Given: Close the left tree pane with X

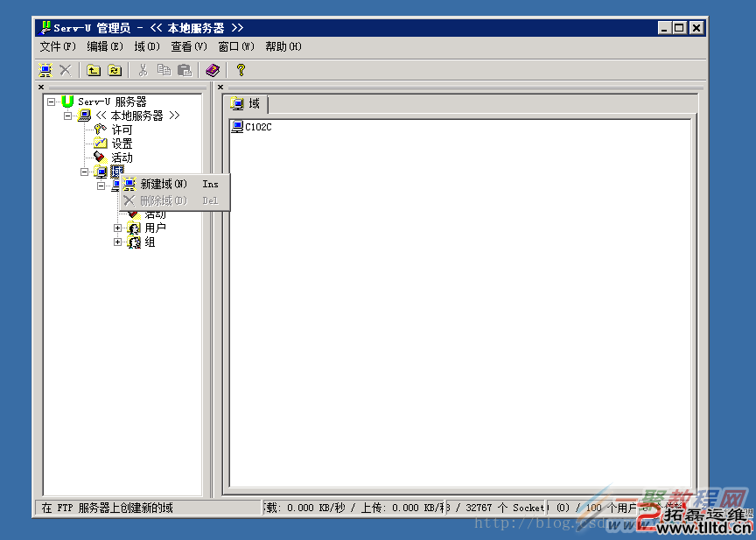Looking at the screenshot, I should (x=41, y=87).
